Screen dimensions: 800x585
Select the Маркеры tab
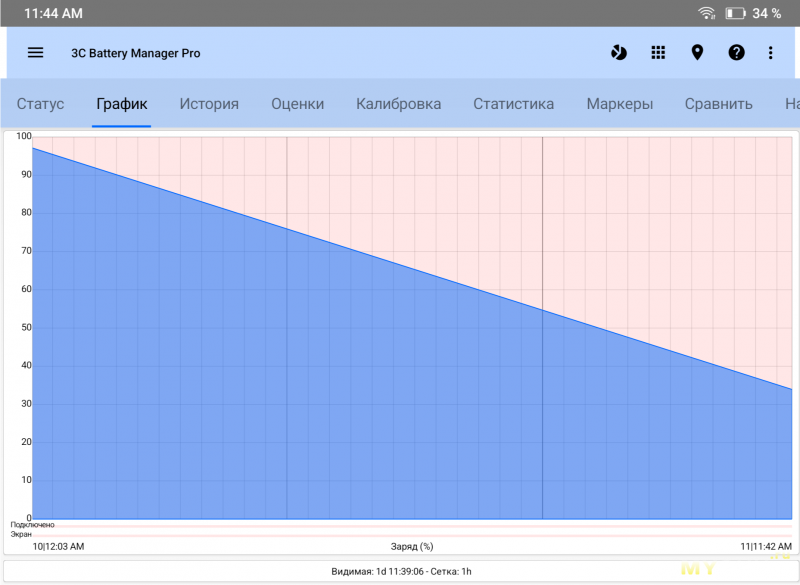coord(619,104)
